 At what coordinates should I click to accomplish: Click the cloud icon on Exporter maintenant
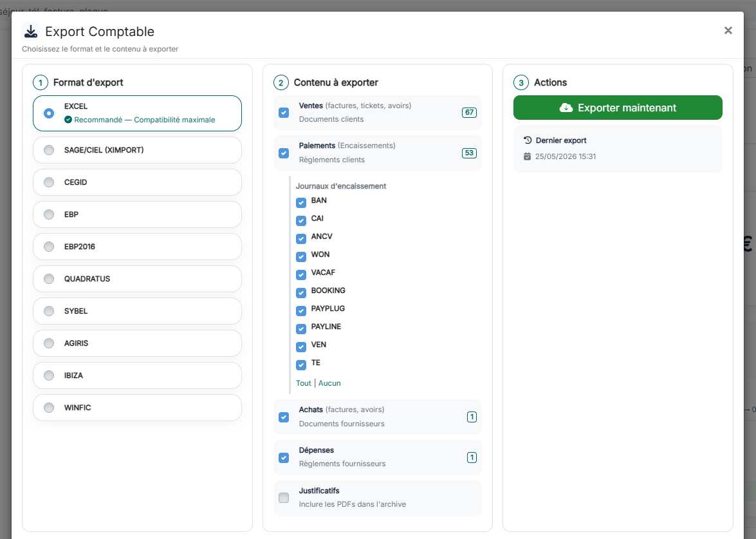coord(566,108)
